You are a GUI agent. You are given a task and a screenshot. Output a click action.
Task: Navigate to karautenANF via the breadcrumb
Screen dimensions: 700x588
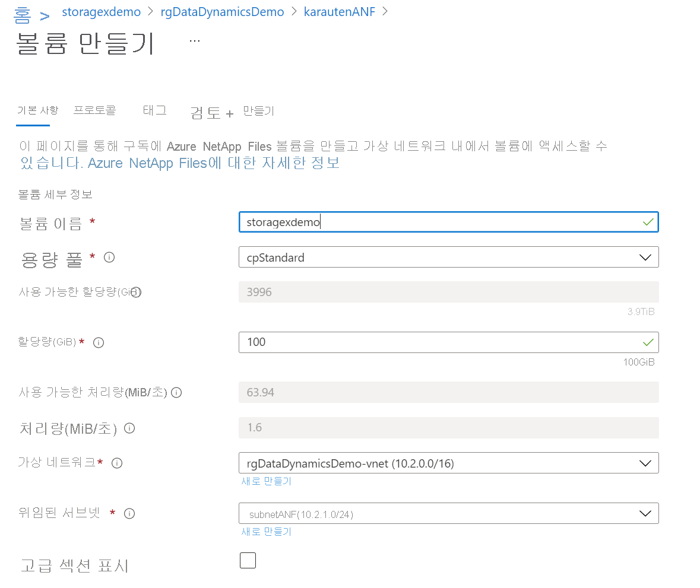coord(340,11)
